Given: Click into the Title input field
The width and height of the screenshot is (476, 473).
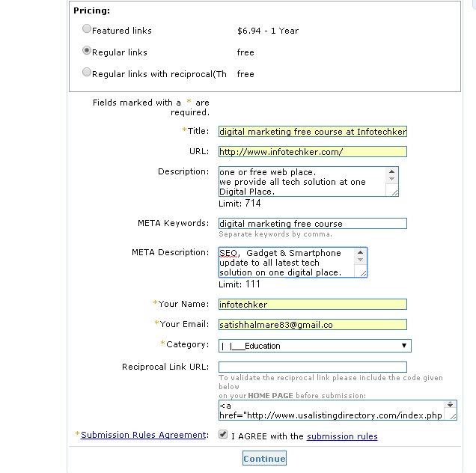Looking at the screenshot, I should [313, 132].
